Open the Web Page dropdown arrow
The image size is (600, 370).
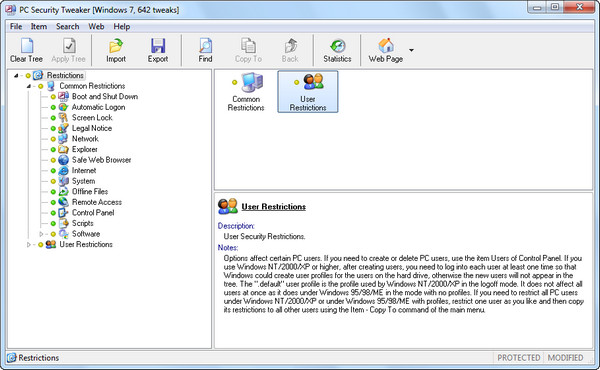pos(411,50)
